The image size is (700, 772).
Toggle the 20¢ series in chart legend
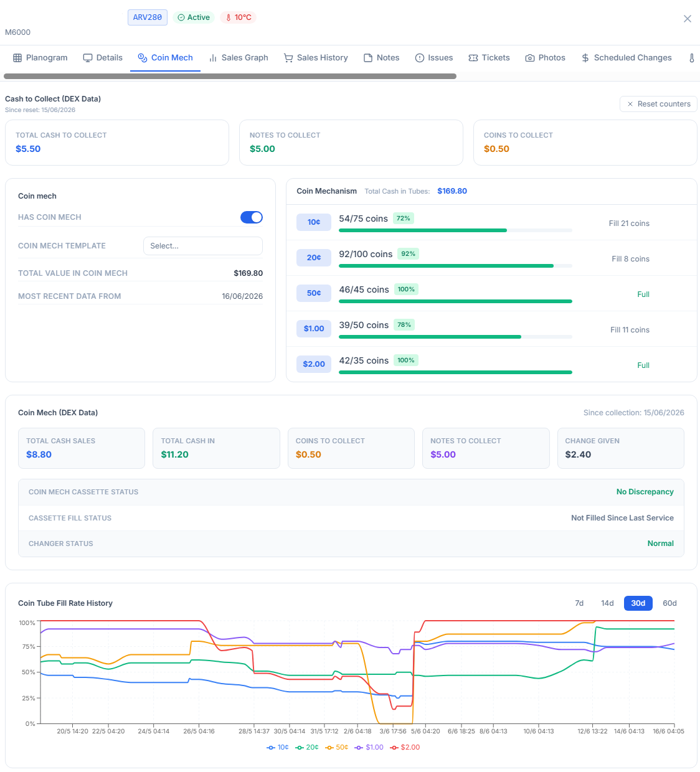pyautogui.click(x=307, y=747)
